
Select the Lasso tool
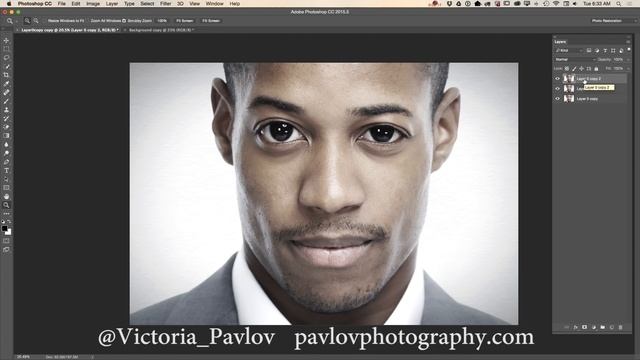click(x=6, y=58)
